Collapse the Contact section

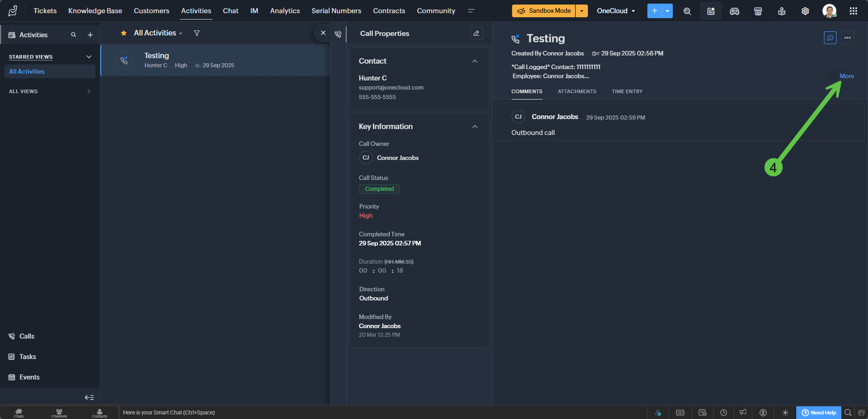pos(474,61)
